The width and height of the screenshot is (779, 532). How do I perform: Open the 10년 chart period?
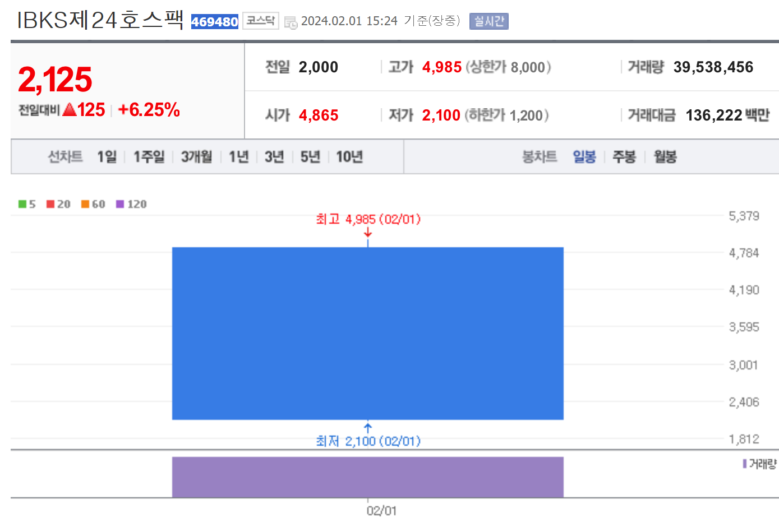coord(350,157)
